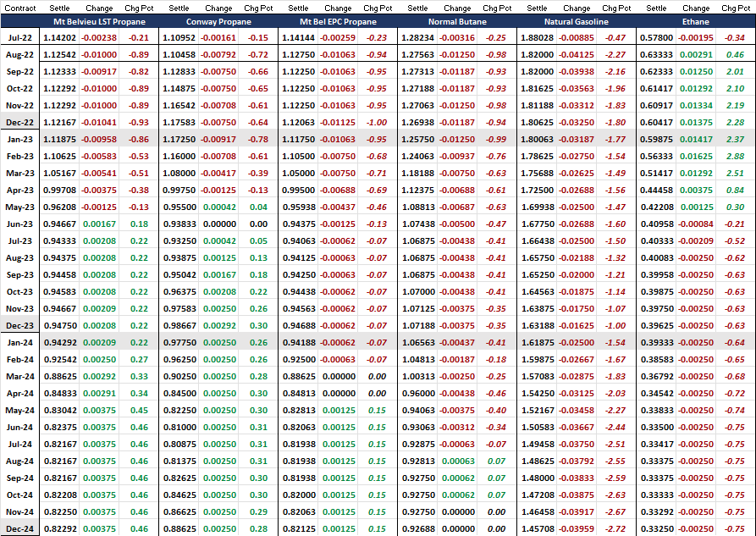Image resolution: width=756 pixels, height=536 pixels.
Task: Select Normal Butane Apr-24 settle 0.96000
Action: (x=418, y=393)
